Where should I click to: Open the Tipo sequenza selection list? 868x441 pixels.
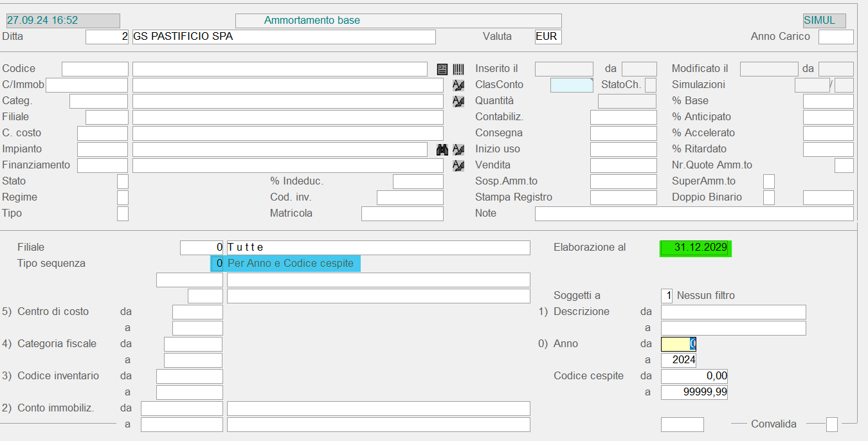tap(285, 264)
